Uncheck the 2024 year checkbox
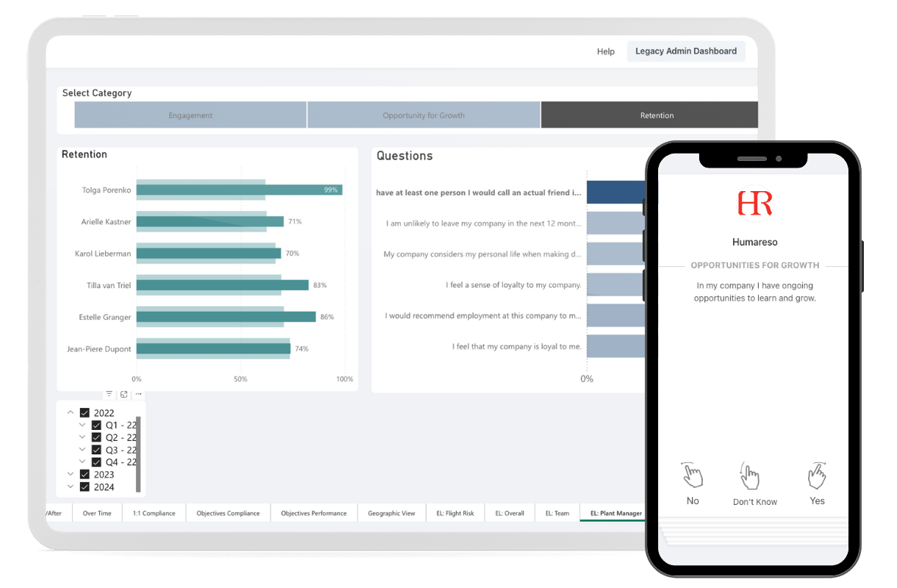 (x=85, y=487)
